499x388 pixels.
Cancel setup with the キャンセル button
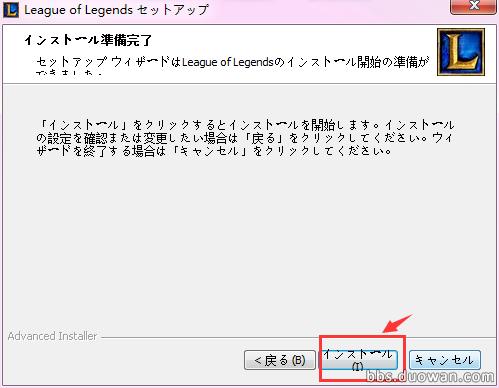tap(445, 360)
